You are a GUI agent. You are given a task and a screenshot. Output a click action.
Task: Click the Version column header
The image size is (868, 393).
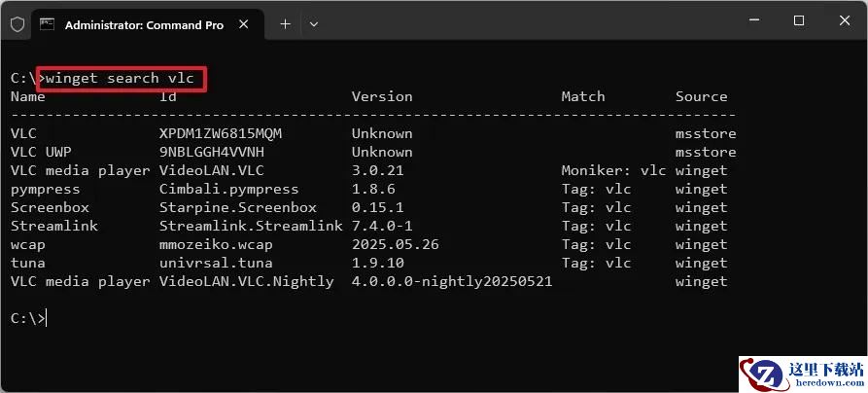(382, 96)
